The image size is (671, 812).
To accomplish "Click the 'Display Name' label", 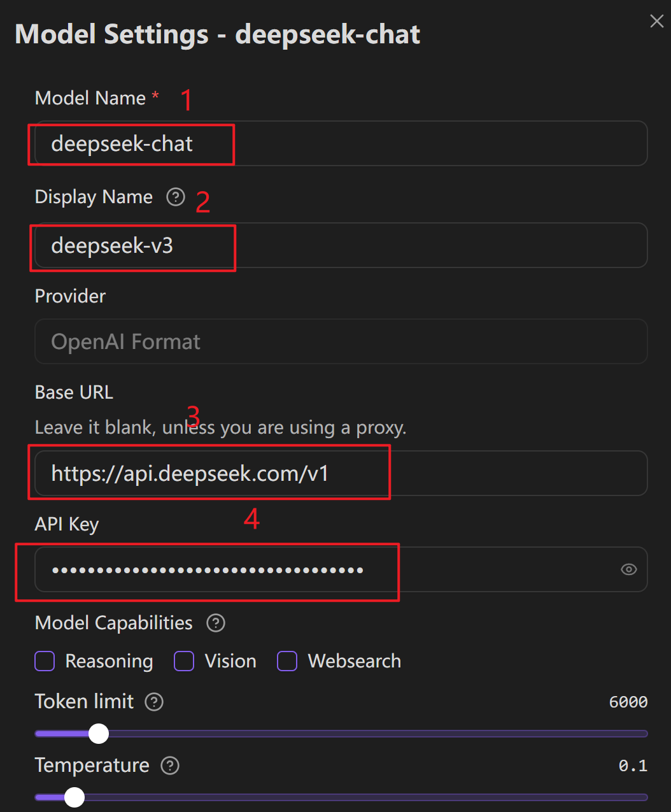I will pos(94,197).
